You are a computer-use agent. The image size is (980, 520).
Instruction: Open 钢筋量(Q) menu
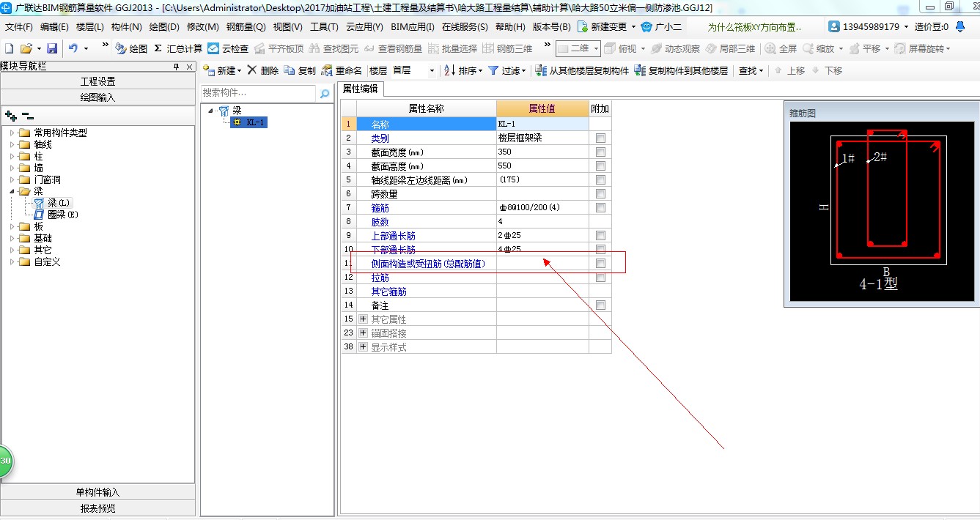246,26
